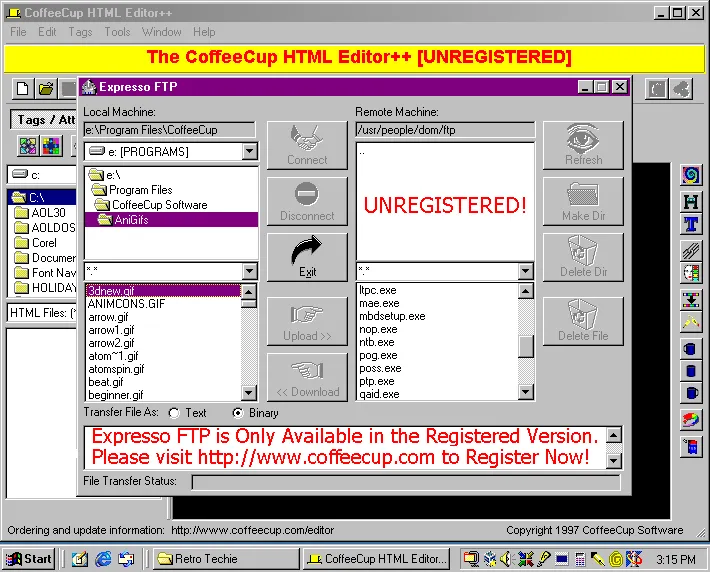Select atomspin.gif in local file list
This screenshot has width=710, height=572.
pyautogui.click(x=116, y=369)
